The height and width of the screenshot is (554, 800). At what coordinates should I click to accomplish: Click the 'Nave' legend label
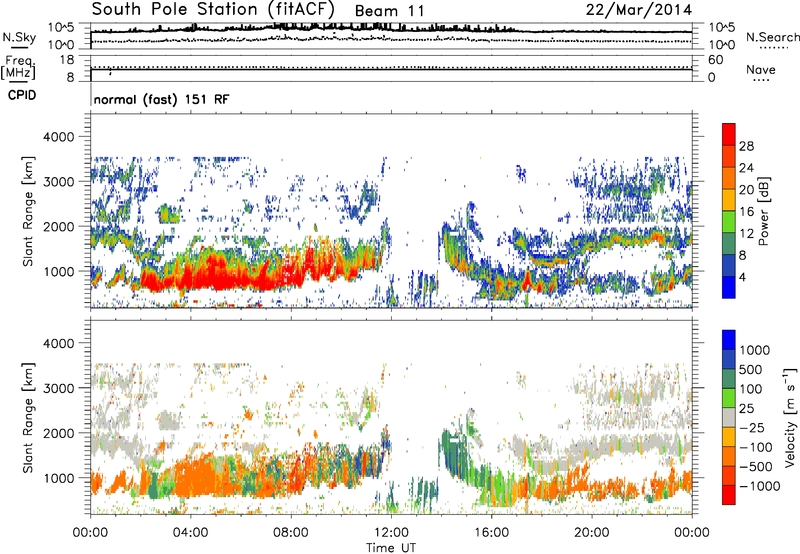[x=761, y=69]
